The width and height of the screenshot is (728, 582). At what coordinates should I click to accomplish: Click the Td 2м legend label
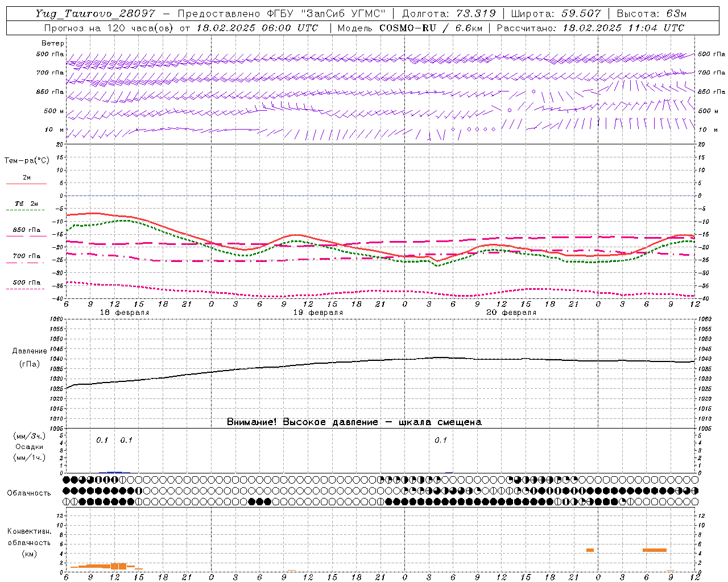pyautogui.click(x=27, y=203)
